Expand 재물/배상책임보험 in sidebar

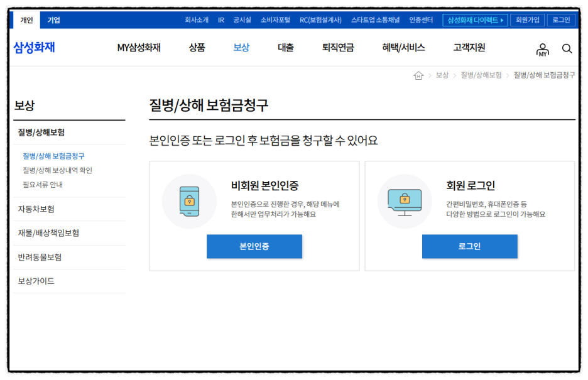tap(69, 233)
